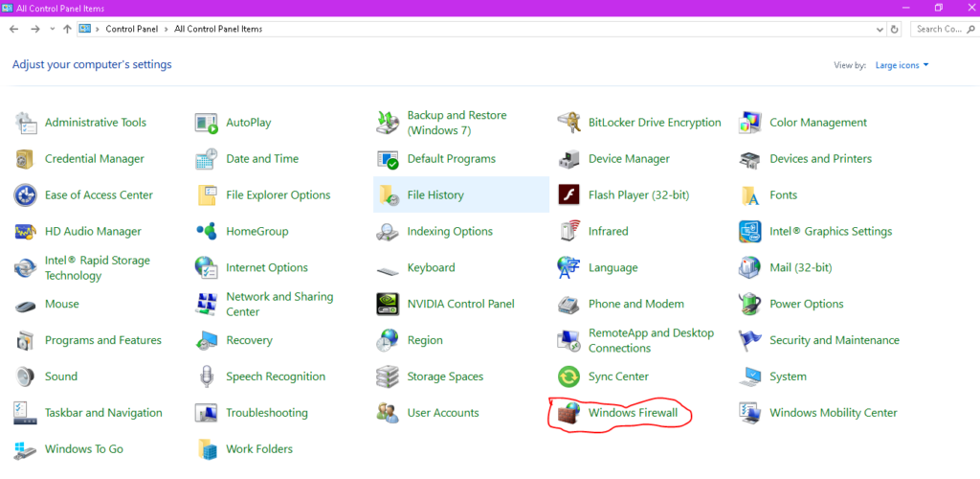Click All Control Panel Items breadcrumb

(x=218, y=30)
